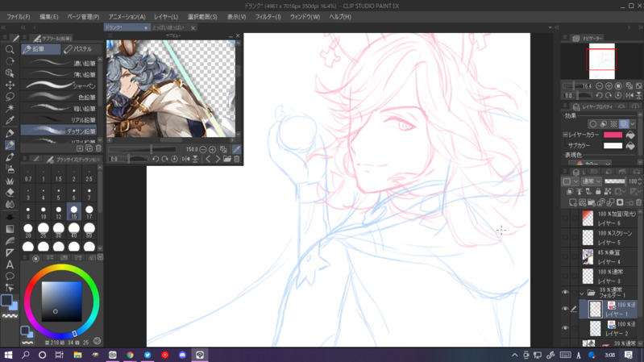The height and width of the screenshot is (362, 644).
Task: Select the Pen tool
Action: point(10,134)
